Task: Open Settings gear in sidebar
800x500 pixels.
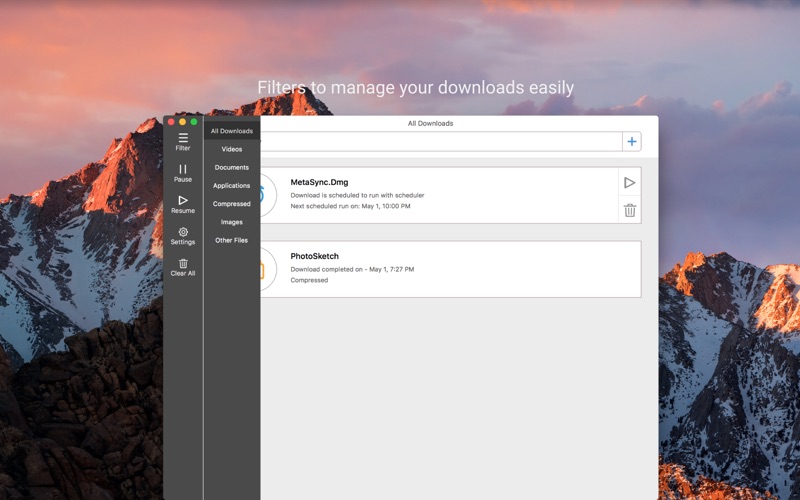Action: (183, 235)
